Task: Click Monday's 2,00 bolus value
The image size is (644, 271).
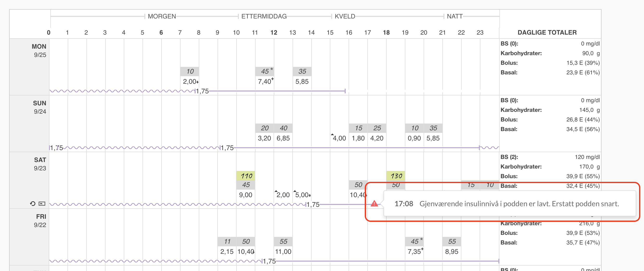Action: pyautogui.click(x=189, y=82)
